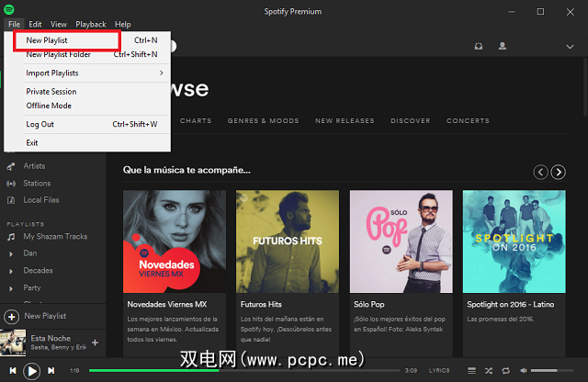The height and width of the screenshot is (382, 588).
Task: Click Esta Noche song title
Action: click(x=51, y=338)
